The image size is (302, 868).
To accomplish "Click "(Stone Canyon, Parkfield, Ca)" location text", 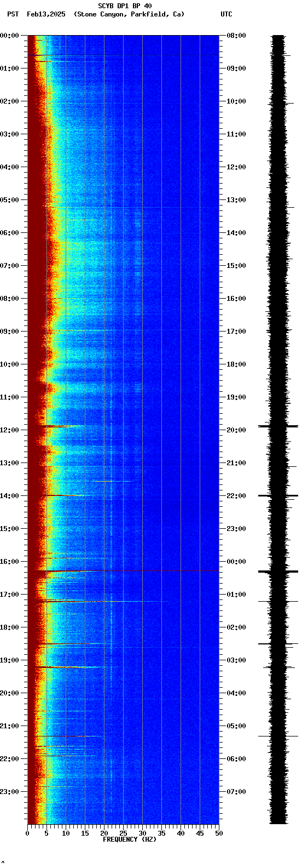I will click(129, 14).
